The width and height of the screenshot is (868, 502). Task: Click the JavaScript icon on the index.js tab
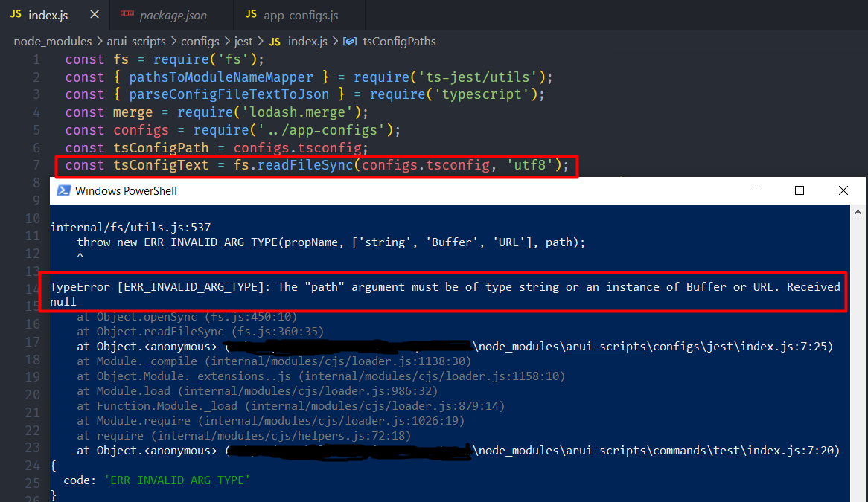click(x=15, y=13)
